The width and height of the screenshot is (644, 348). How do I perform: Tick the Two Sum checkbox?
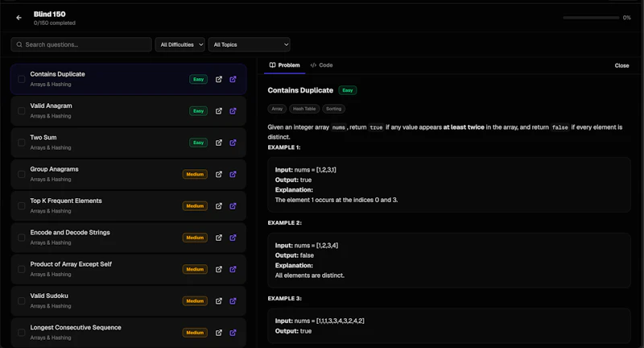[x=22, y=143]
